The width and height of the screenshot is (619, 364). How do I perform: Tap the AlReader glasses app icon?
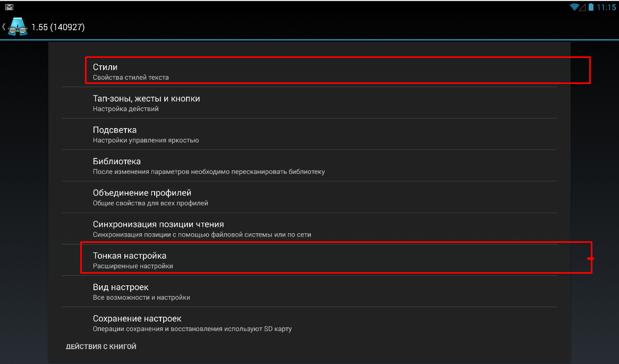tap(18, 27)
